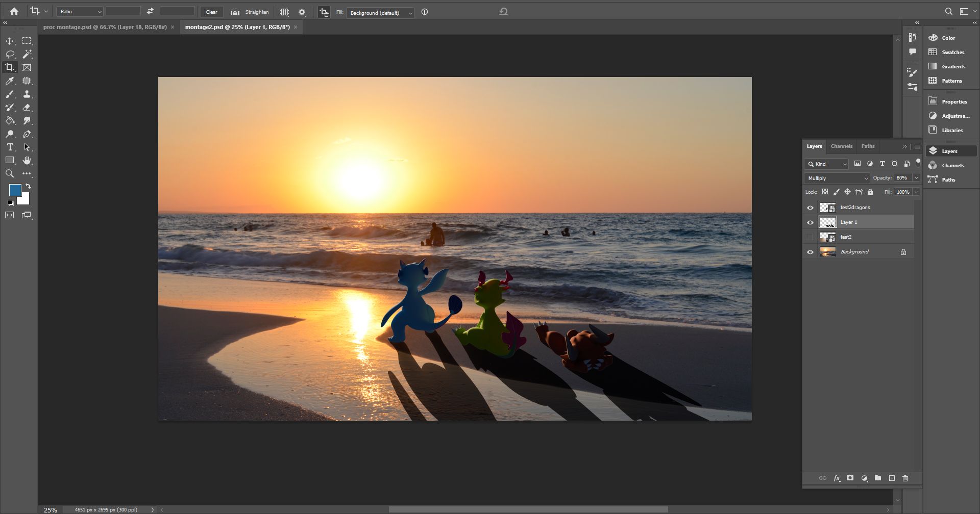The height and width of the screenshot is (514, 980).
Task: Open layer style fx menu
Action: (x=837, y=478)
